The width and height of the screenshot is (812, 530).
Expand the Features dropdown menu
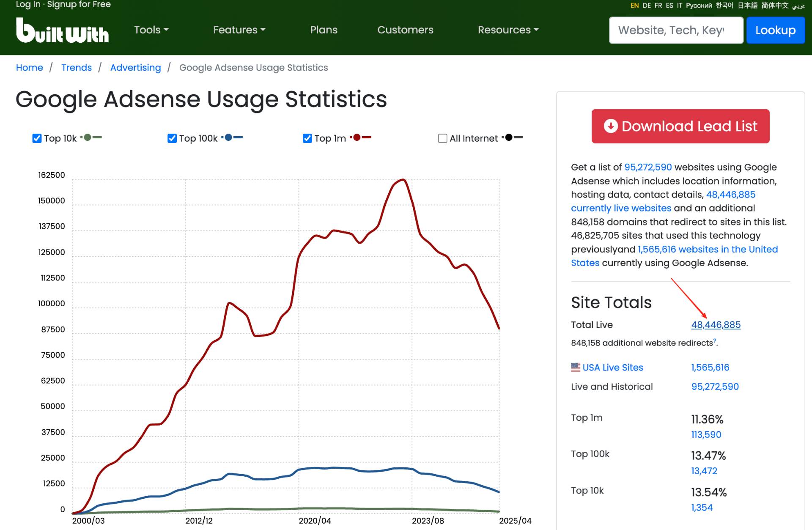tap(239, 30)
